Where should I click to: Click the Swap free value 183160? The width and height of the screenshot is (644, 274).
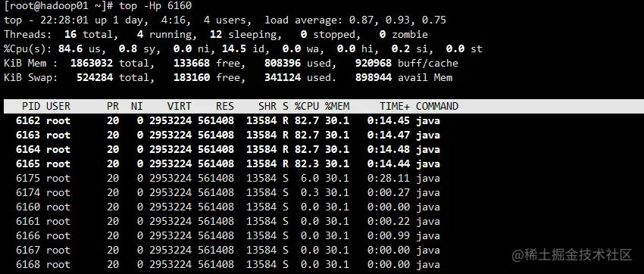pos(192,77)
